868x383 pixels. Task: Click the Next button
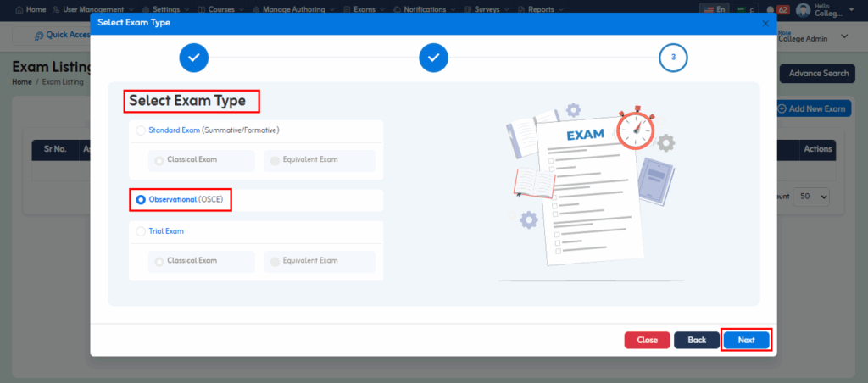coord(746,340)
